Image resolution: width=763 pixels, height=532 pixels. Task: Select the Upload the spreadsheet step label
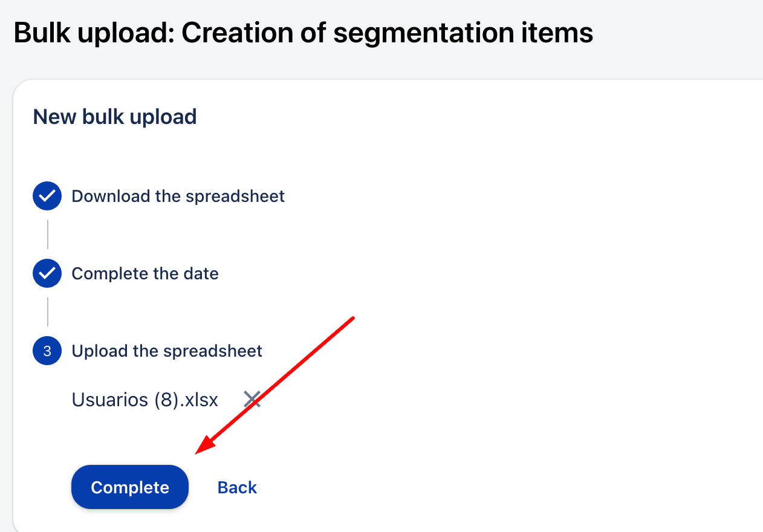(167, 351)
